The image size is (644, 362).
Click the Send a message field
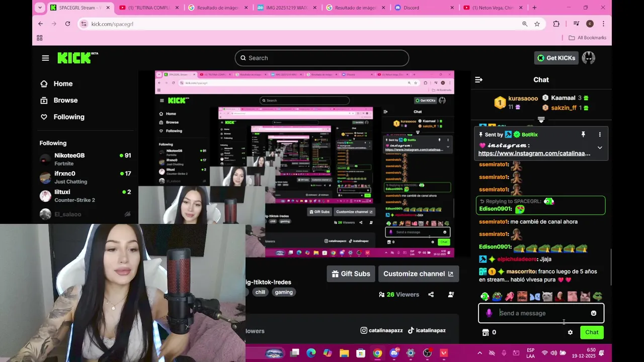point(541,313)
